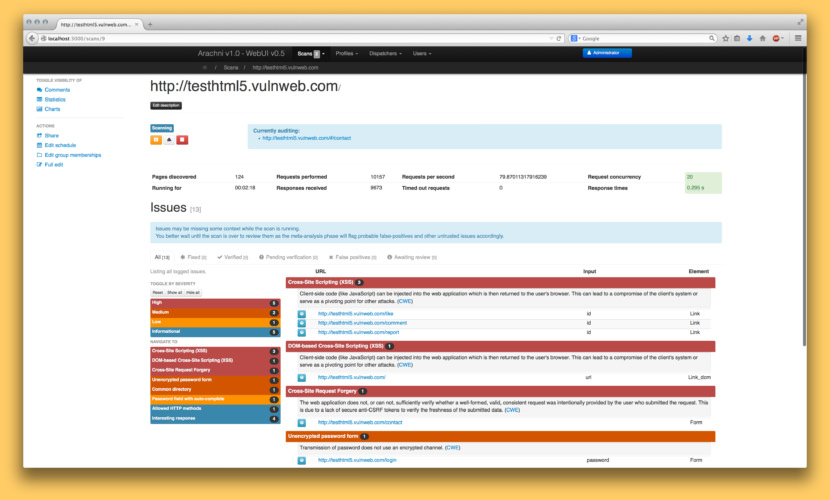Click the suspend scan eject-style button
Screen dimensions: 830x500
(x=169, y=140)
